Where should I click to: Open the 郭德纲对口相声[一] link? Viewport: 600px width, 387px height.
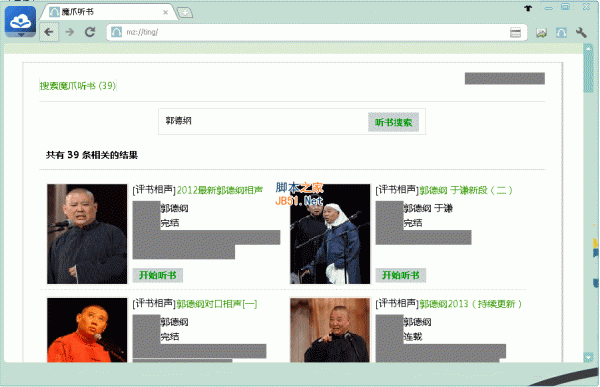pyautogui.click(x=217, y=304)
